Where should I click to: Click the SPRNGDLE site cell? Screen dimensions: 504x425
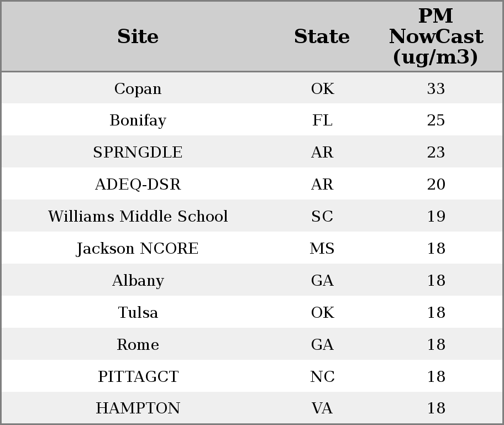click(x=138, y=153)
